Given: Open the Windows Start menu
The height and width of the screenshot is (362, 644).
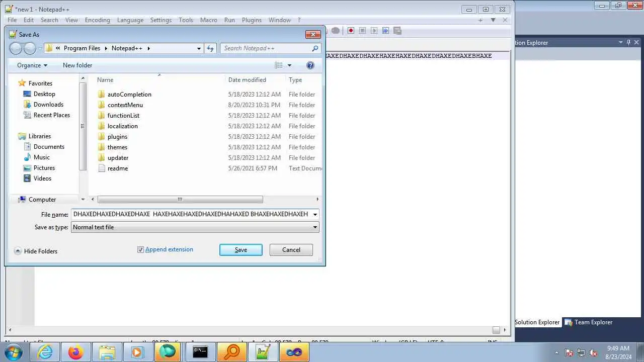Looking at the screenshot, I should point(14,352).
